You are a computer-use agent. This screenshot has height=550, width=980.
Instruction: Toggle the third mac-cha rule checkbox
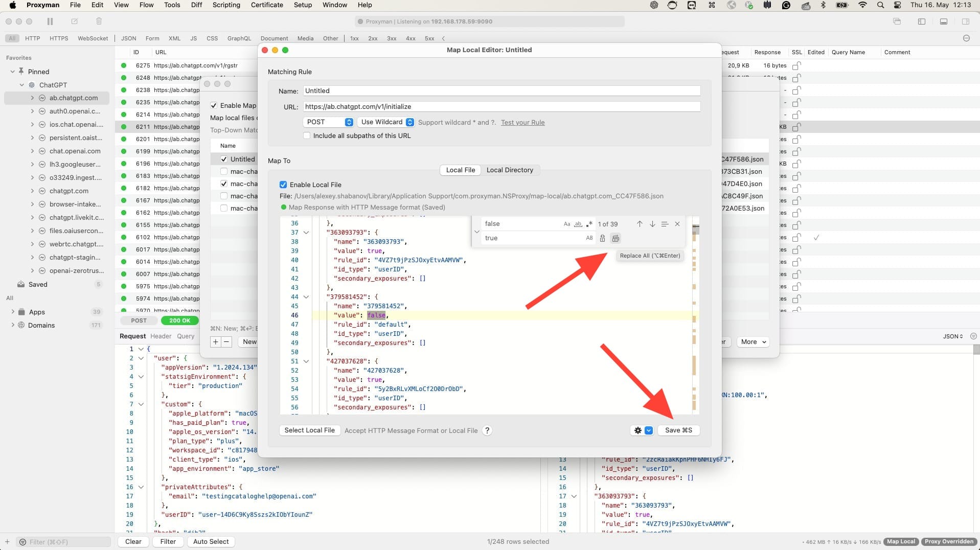[x=224, y=196]
